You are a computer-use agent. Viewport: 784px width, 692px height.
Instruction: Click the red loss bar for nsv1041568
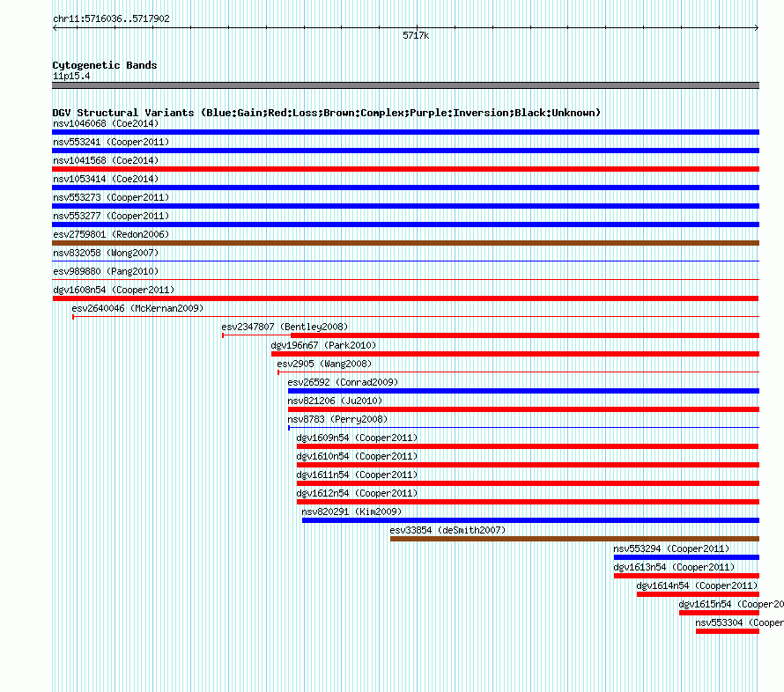[405, 169]
